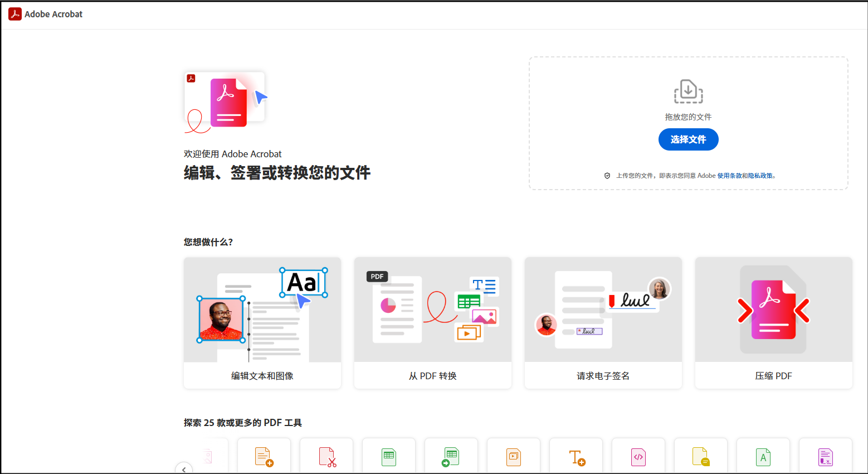Click the Adobe Acrobat logo icon
The width and height of the screenshot is (868, 474).
pyautogui.click(x=15, y=14)
